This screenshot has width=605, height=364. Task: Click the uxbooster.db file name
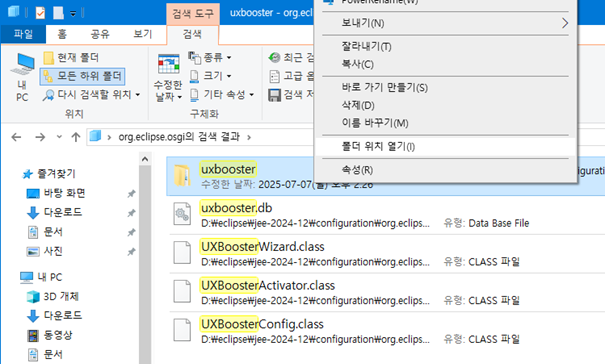click(236, 208)
